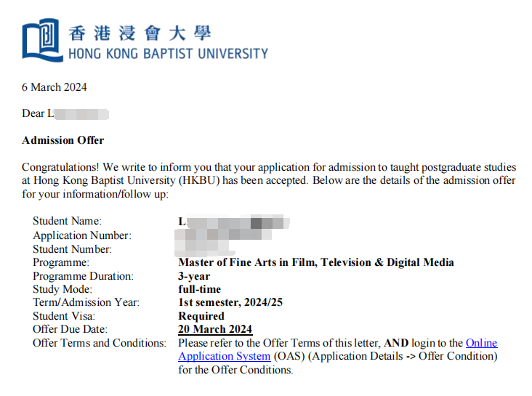Select the 'Programme Duration:' label
Screen dimensions: 532x396
point(83,276)
